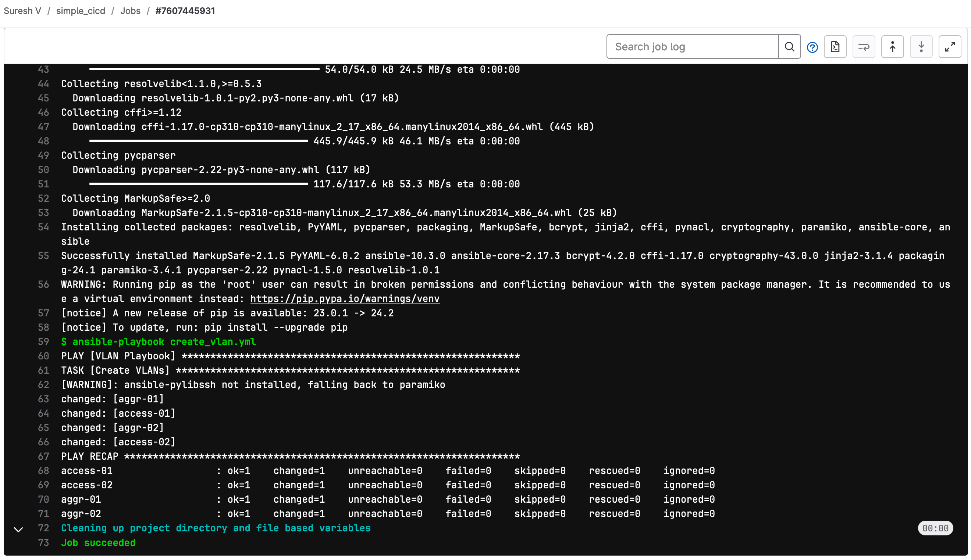Show the complete raw log
Viewport: 971px width, 560px height.
click(835, 47)
